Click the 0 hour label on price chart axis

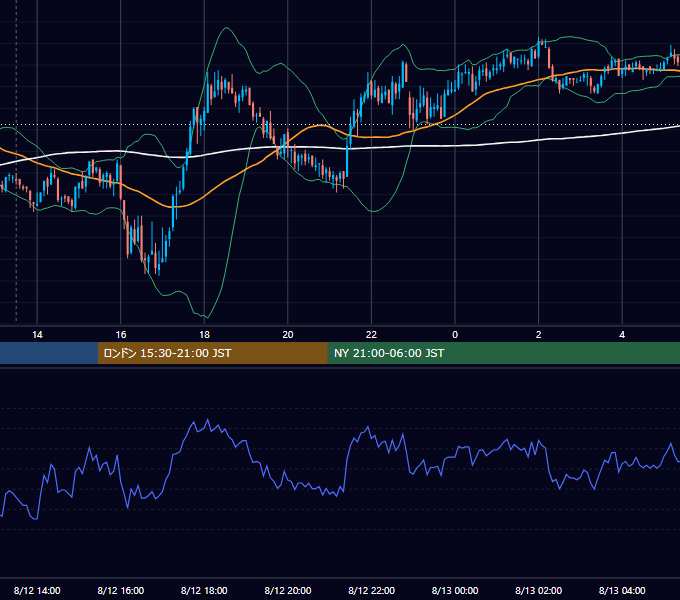coord(455,335)
